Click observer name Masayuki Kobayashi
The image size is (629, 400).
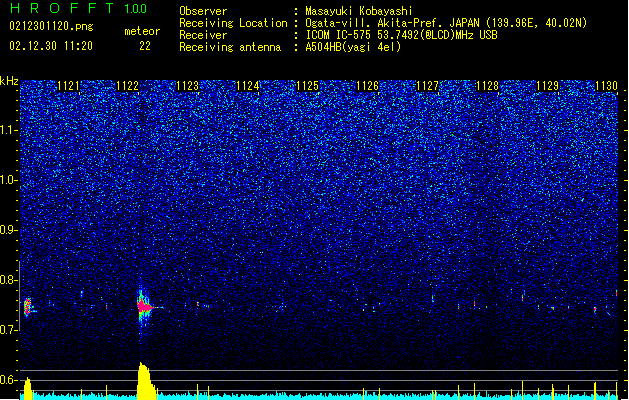tap(358, 11)
